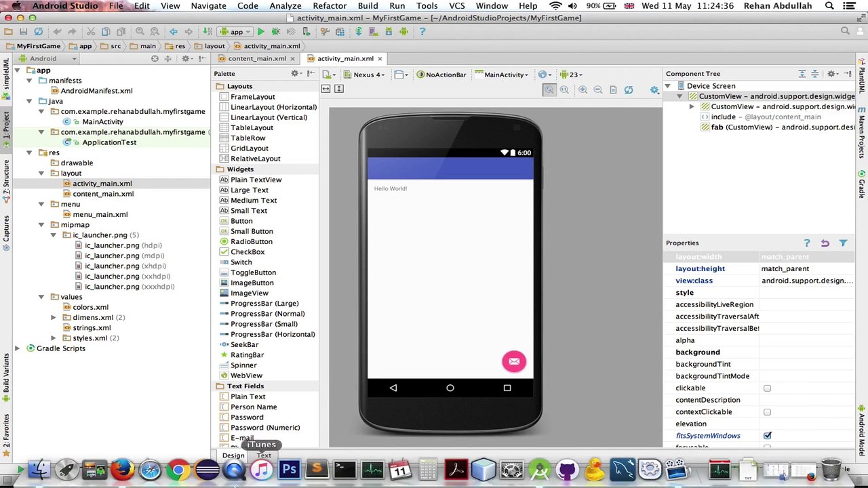The width and height of the screenshot is (868, 488).
Task: Toggle the clickable property checkbox
Action: pos(767,388)
